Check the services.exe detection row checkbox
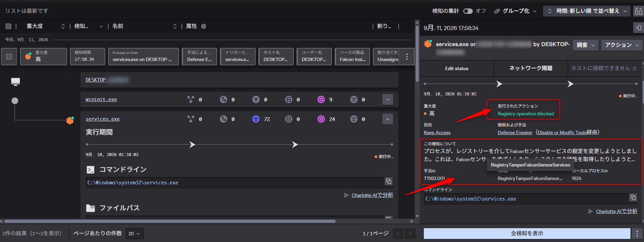 tap(9, 57)
